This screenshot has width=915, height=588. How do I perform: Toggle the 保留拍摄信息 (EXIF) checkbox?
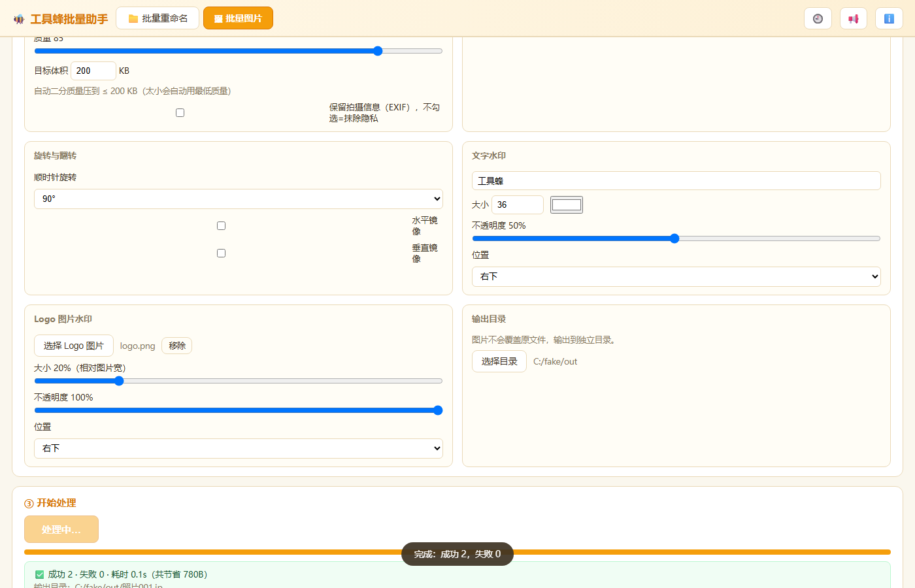click(180, 112)
